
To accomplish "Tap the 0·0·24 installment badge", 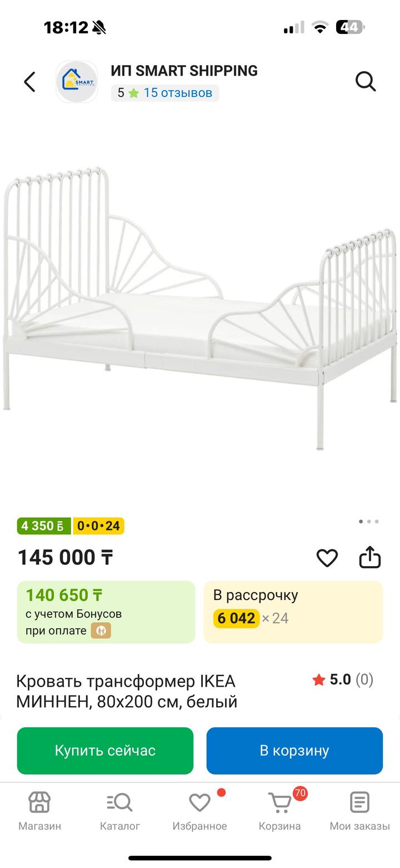I will (x=98, y=525).
